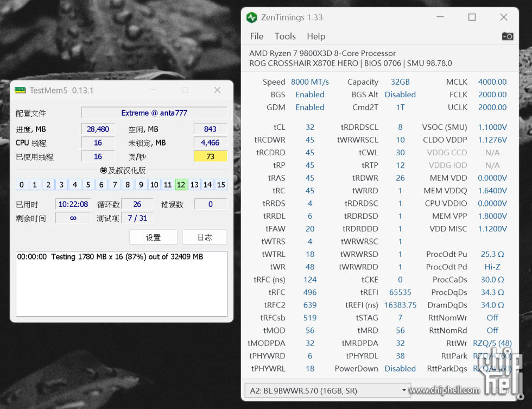
Task: Minimize the TestMem5 window
Action: [x=153, y=90]
